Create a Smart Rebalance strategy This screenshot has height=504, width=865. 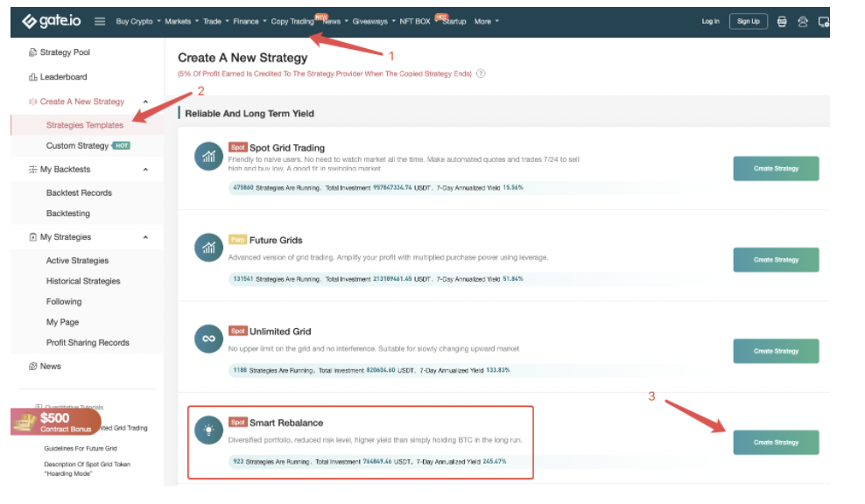pyautogui.click(x=776, y=442)
